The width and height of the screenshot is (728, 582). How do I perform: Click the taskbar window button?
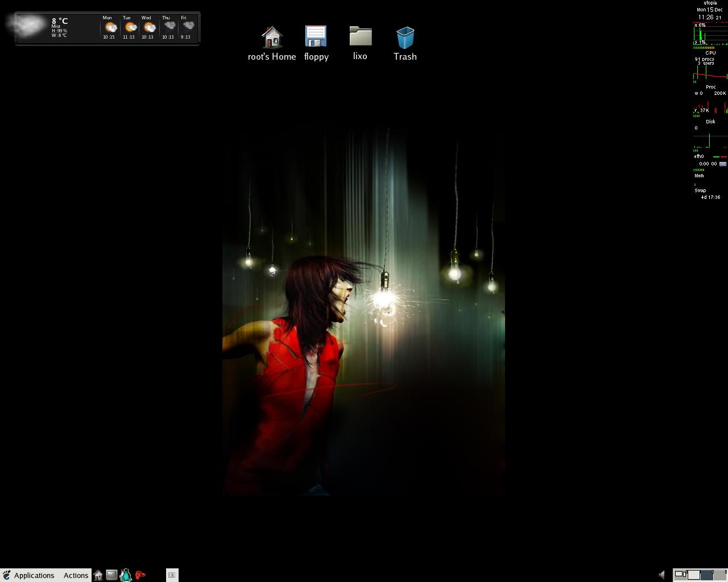pyautogui.click(x=172, y=575)
